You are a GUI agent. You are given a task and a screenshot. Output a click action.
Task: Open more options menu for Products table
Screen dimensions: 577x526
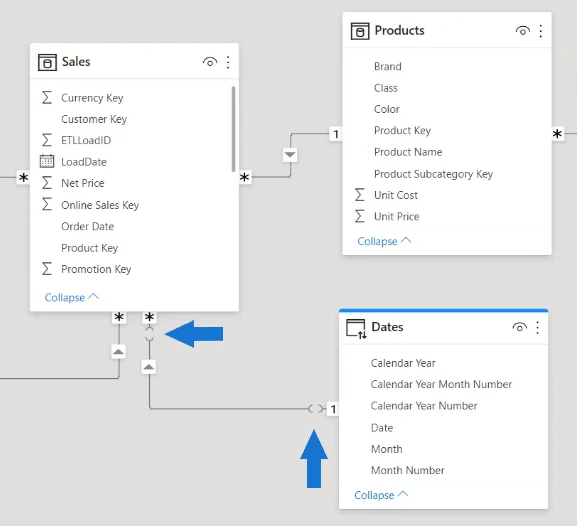point(541,31)
